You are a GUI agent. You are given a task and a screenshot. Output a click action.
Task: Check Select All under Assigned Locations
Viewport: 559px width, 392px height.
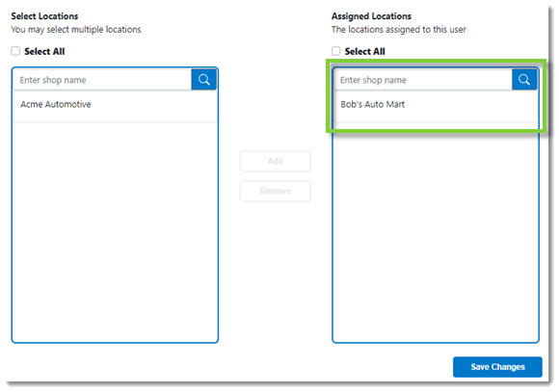(335, 51)
